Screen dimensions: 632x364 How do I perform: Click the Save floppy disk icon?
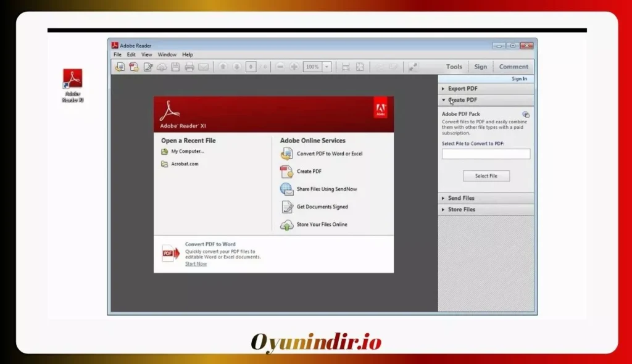click(x=175, y=67)
